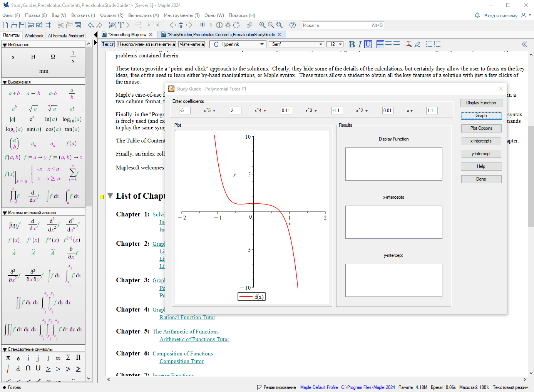Click the Outdent section icon

coord(159,25)
